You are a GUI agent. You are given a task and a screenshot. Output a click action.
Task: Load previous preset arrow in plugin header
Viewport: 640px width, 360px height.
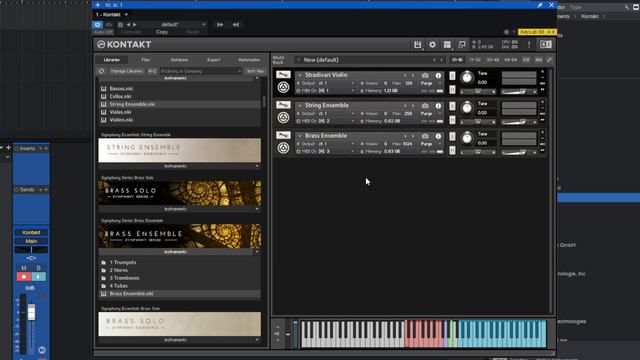click(128, 24)
